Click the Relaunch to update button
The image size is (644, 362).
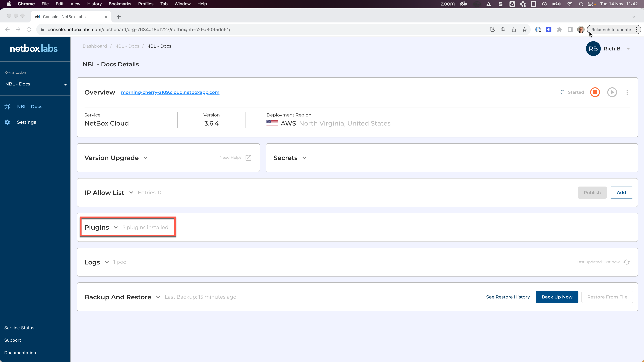(x=611, y=29)
